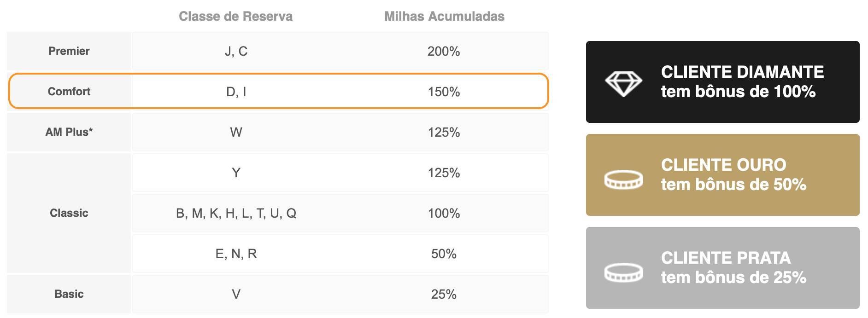Select the highlighted Comfort row label

[x=69, y=92]
